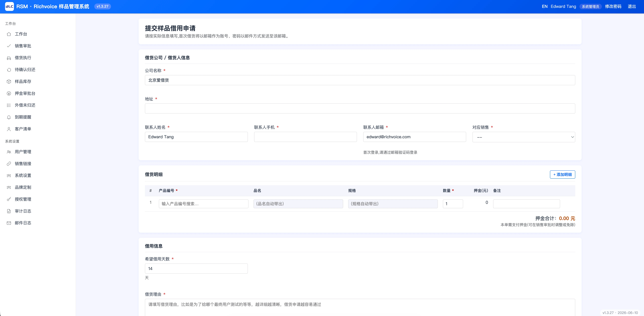The width and height of the screenshot is (644, 316).
Task: Click the 销售链接 chain link icon
Action: click(9, 163)
